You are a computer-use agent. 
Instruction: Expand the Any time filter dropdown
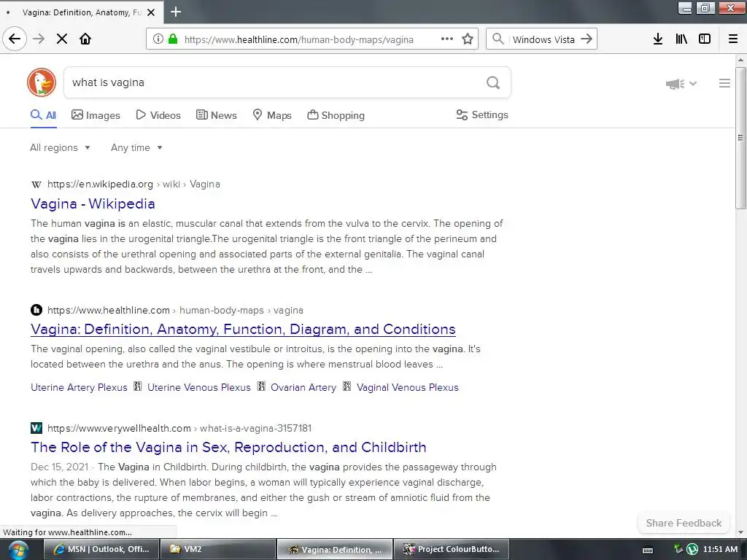(x=136, y=147)
